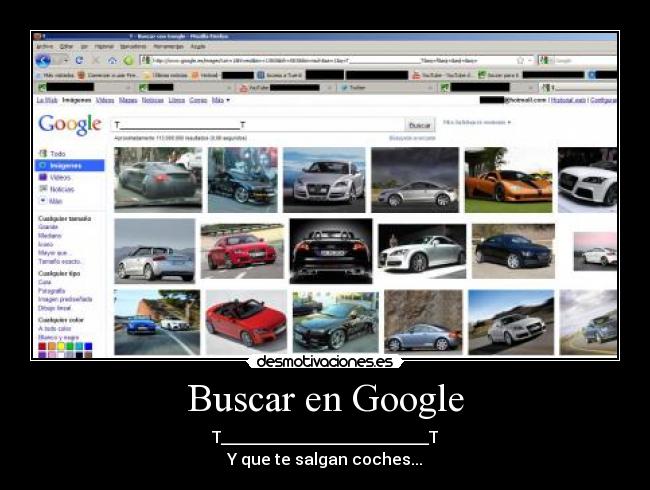Open red convertible car thumbnail
This screenshot has width=650, height=490.
coord(246,322)
